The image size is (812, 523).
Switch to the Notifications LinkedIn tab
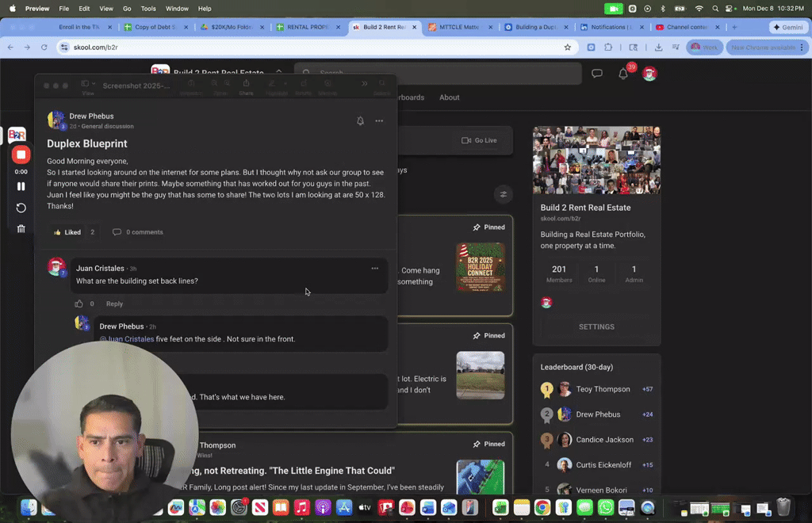tap(611, 27)
